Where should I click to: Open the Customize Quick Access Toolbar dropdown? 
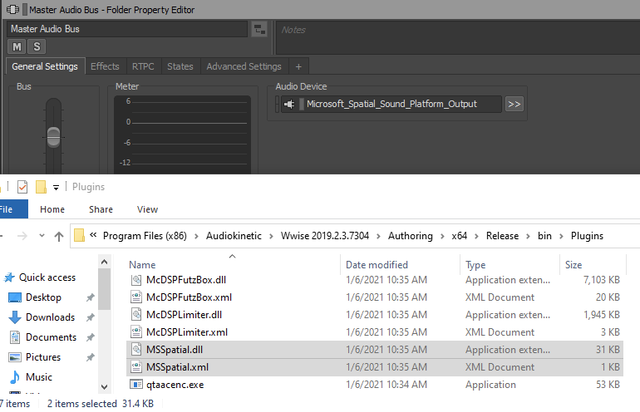tap(56, 187)
